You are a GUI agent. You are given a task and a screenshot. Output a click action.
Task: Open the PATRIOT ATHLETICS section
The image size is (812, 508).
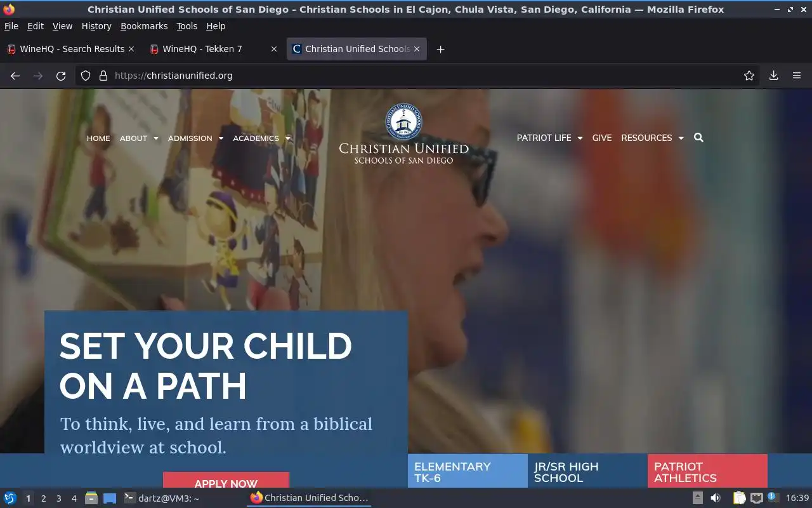pos(707,471)
